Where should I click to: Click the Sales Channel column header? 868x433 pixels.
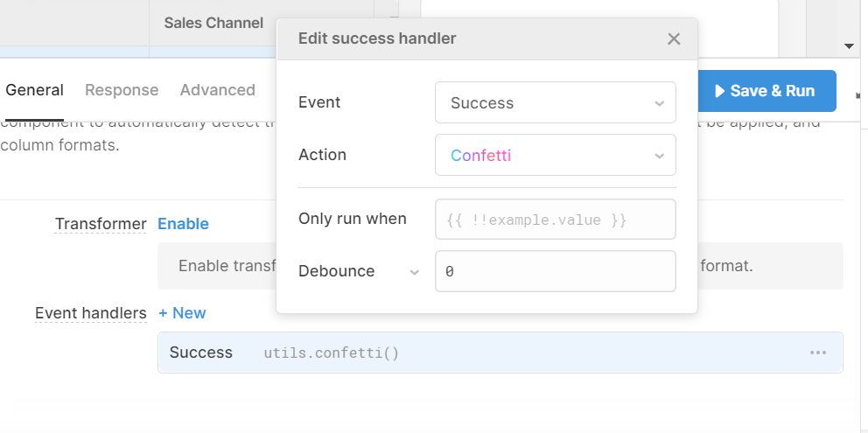pyautogui.click(x=213, y=23)
